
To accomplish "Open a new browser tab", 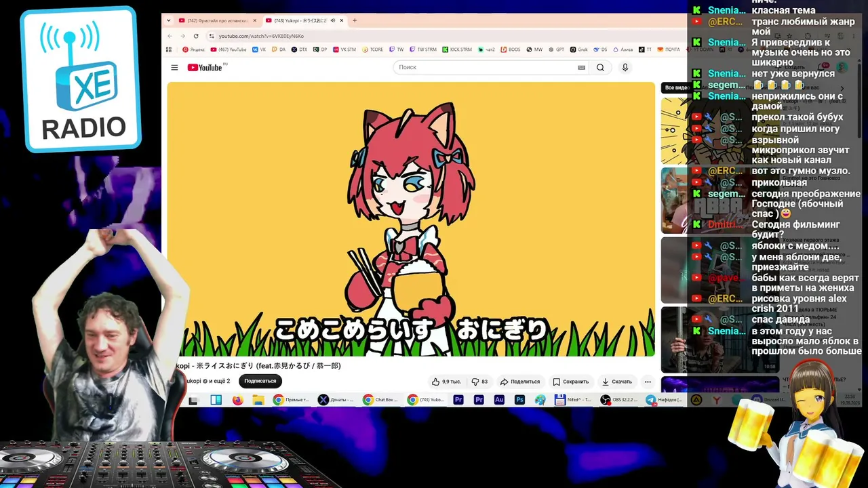I will click(x=354, y=20).
